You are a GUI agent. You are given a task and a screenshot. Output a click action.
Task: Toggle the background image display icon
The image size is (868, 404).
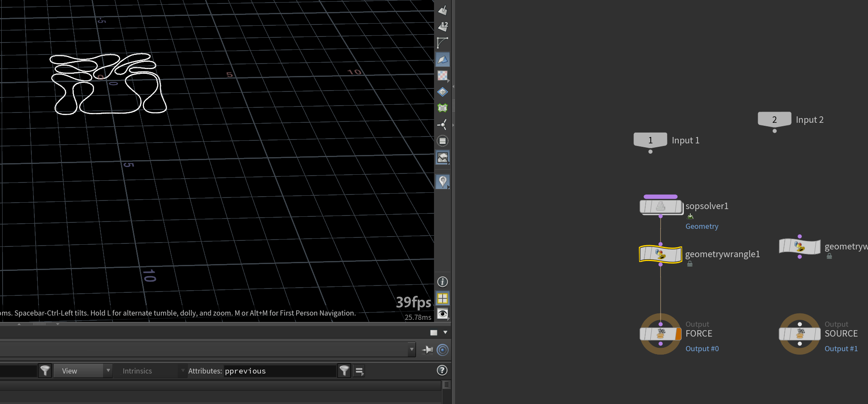[x=443, y=158]
